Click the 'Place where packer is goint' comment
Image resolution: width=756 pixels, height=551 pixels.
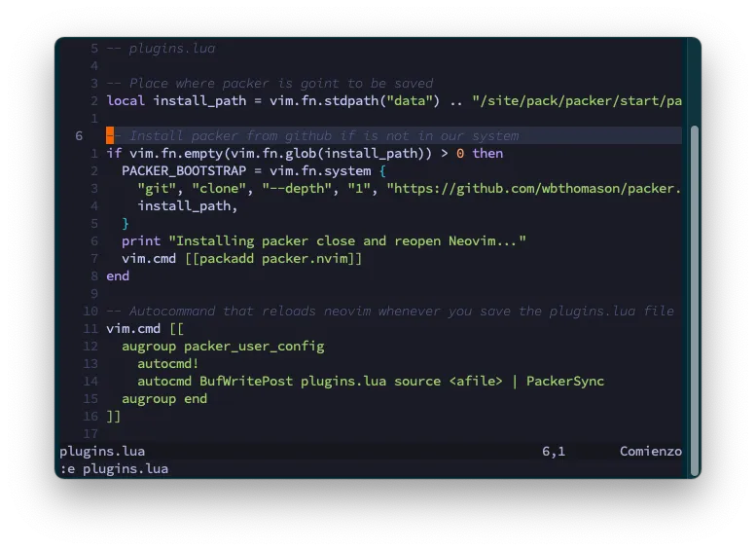[270, 83]
